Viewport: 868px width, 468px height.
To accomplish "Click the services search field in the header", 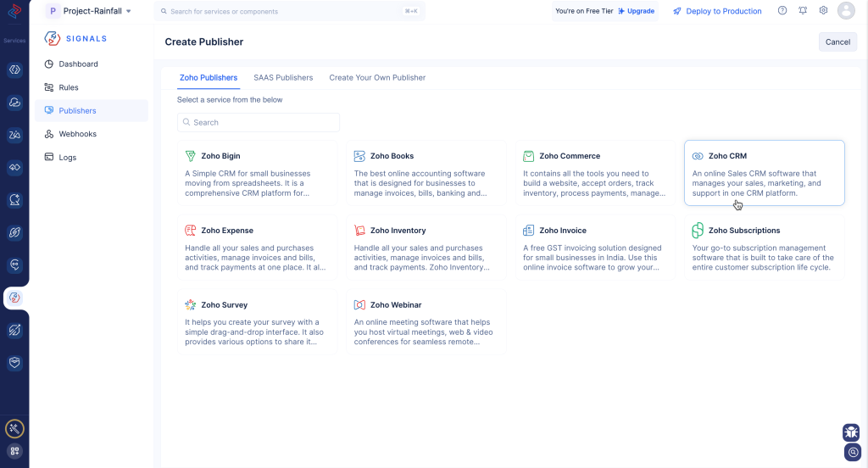I will tap(290, 11).
